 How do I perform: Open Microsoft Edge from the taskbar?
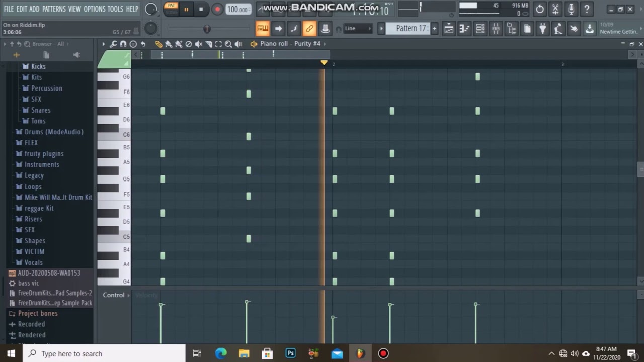[221, 353]
